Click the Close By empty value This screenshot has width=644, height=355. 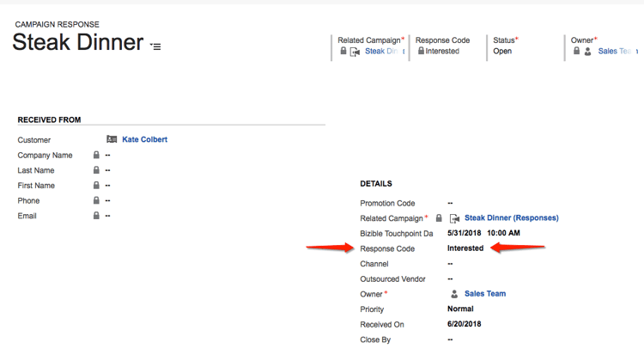450,340
